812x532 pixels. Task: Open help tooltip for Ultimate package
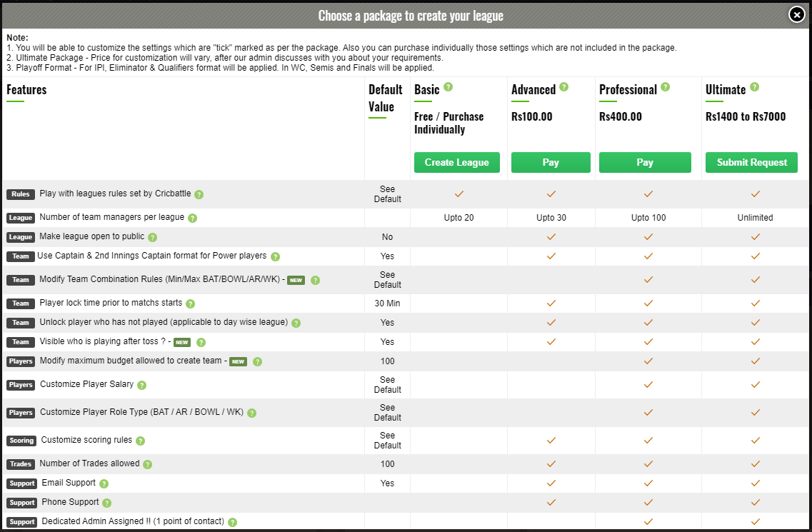point(754,87)
